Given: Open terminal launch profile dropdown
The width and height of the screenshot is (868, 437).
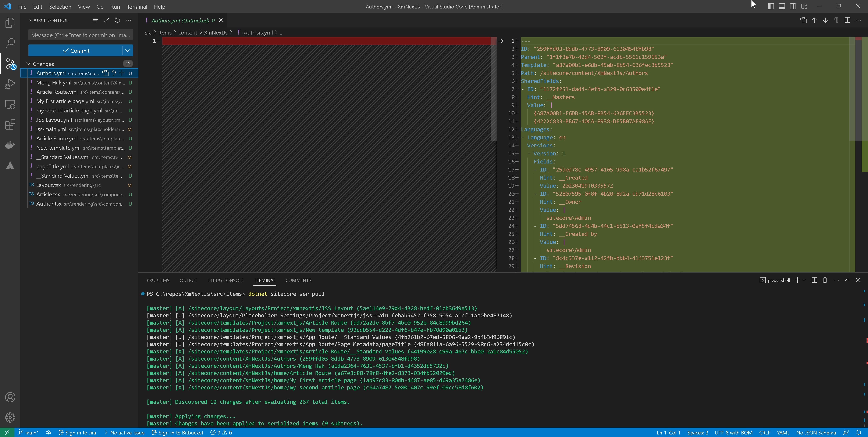Looking at the screenshot, I should coord(804,280).
